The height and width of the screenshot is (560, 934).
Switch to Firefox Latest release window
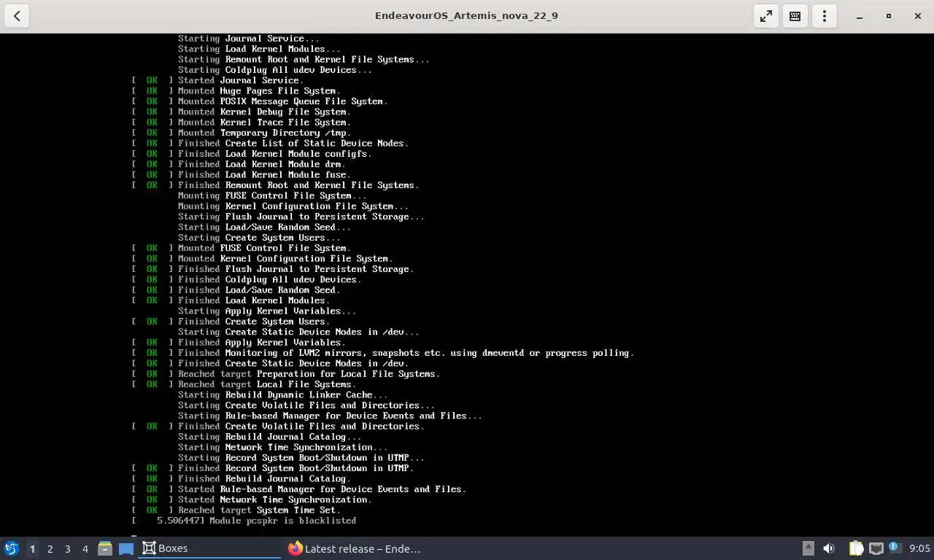[x=355, y=548]
